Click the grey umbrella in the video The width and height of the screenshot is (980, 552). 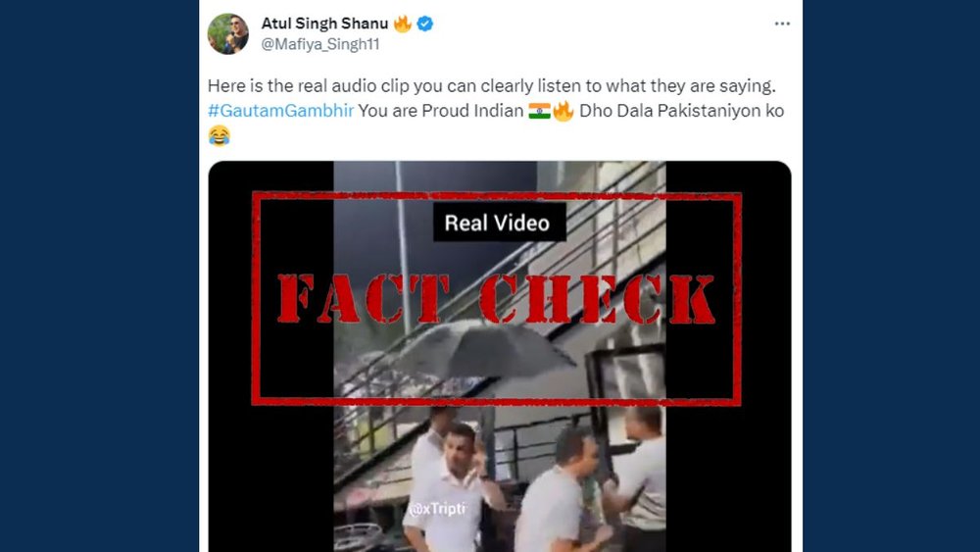[x=482, y=350]
